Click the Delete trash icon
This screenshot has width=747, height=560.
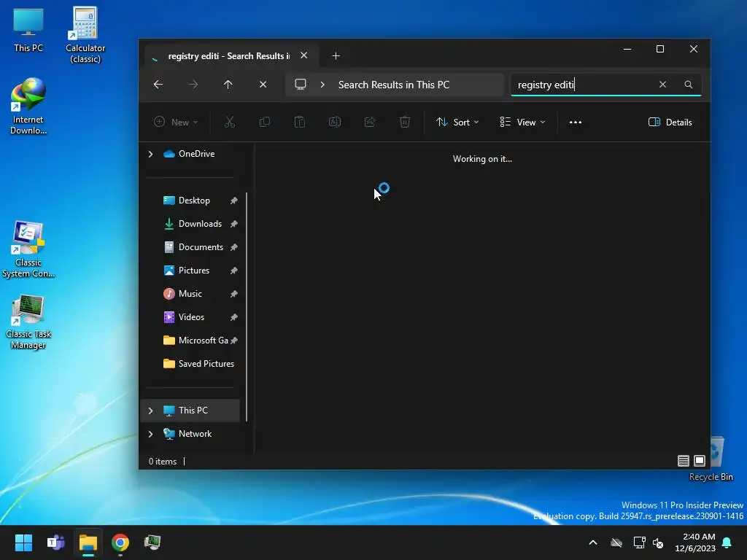(x=405, y=122)
